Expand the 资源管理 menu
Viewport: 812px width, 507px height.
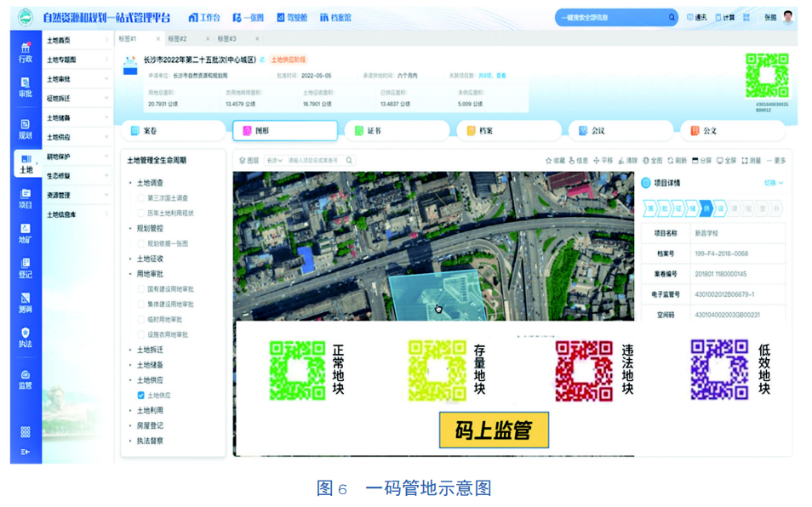77,195
